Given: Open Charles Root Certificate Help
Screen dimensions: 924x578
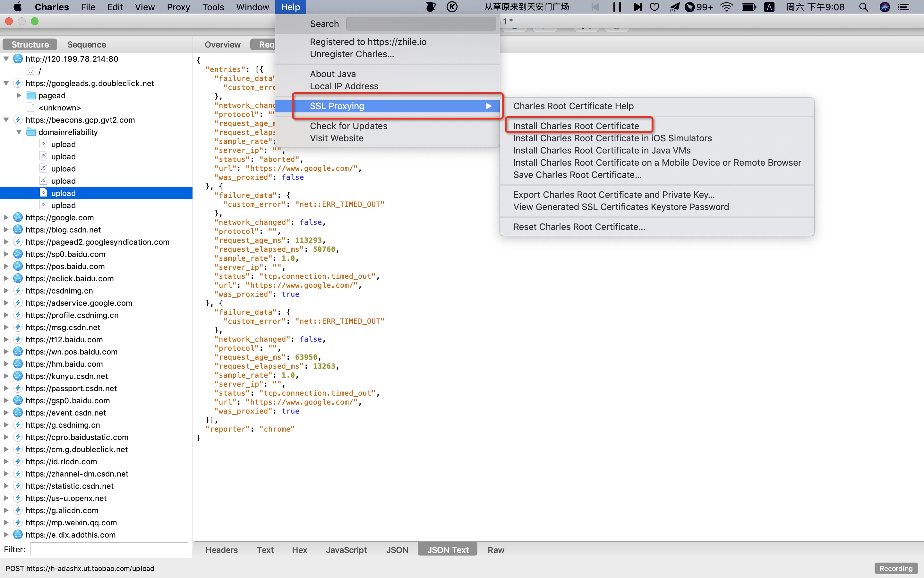Looking at the screenshot, I should (x=573, y=106).
